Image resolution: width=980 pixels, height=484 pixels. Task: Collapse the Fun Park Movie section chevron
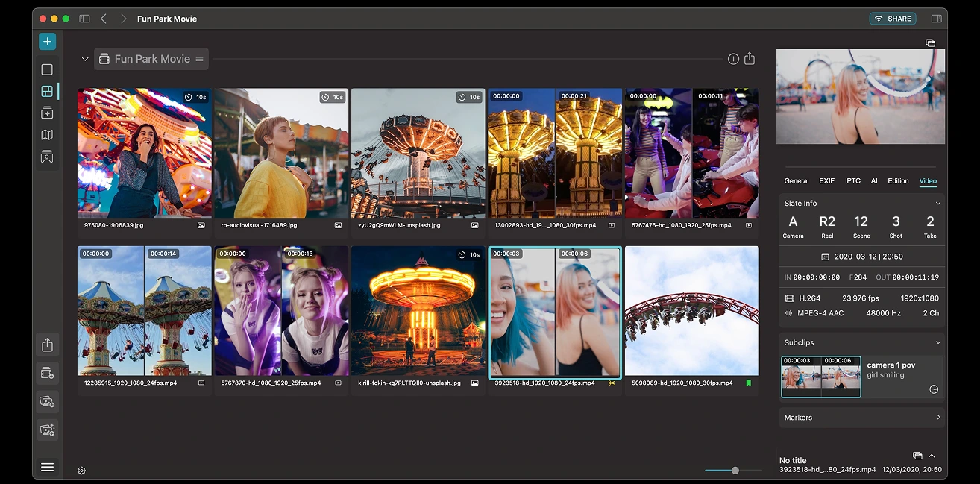tap(85, 59)
